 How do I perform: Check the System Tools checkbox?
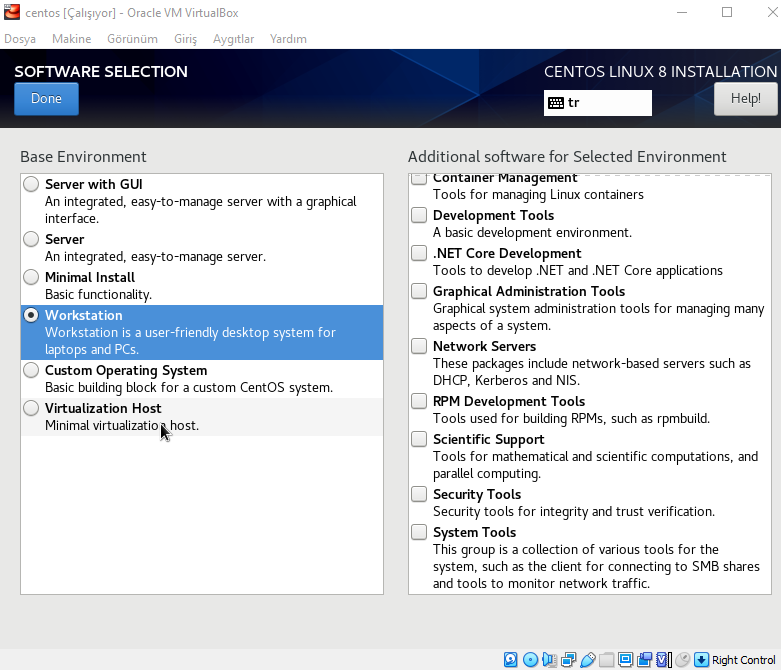(419, 532)
